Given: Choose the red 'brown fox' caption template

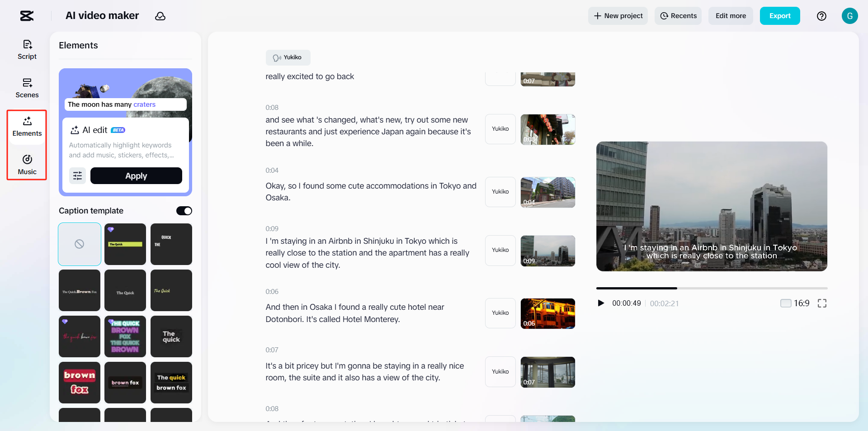Looking at the screenshot, I should [x=80, y=383].
